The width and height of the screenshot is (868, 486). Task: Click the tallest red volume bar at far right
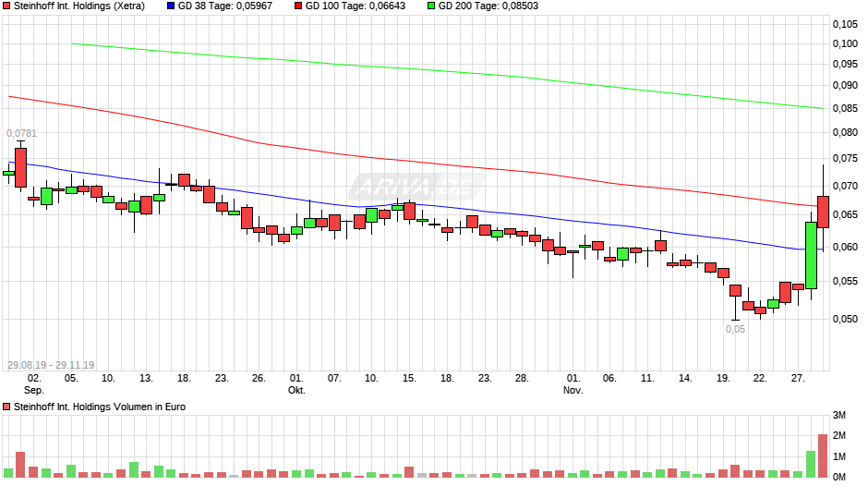[823, 456]
